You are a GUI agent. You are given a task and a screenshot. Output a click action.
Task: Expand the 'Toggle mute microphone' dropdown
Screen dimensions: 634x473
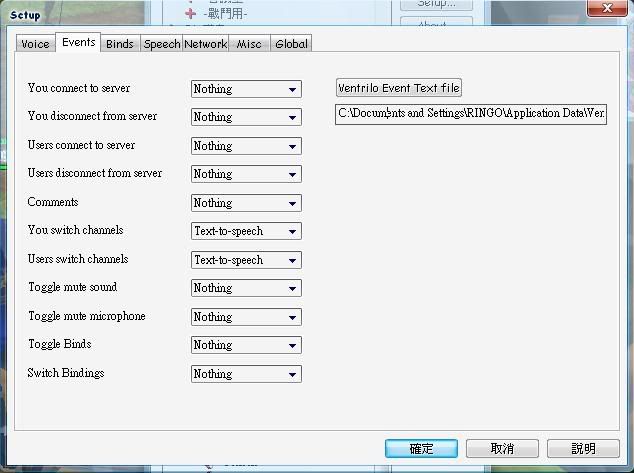[246, 317]
